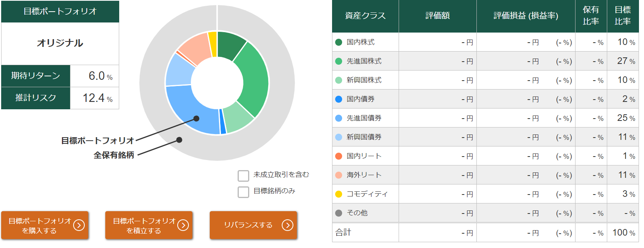Click the arrow icon on リバランスする
This screenshot has width=644, height=248.
tap(288, 225)
